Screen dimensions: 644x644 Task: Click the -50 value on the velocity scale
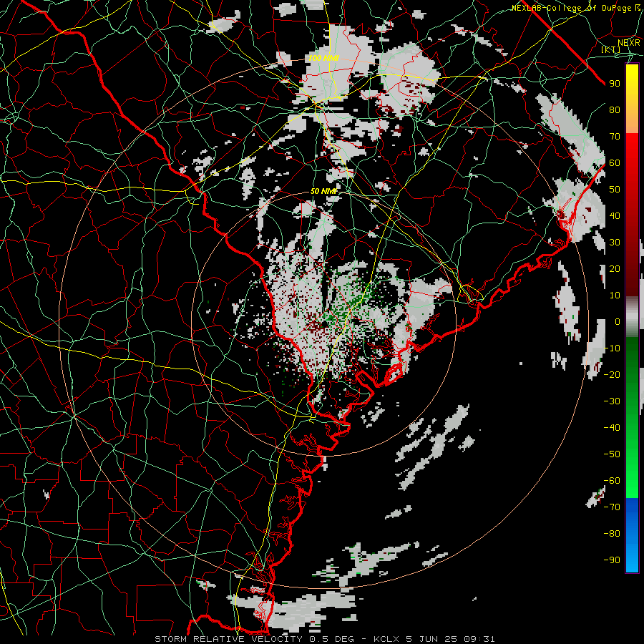click(612, 454)
